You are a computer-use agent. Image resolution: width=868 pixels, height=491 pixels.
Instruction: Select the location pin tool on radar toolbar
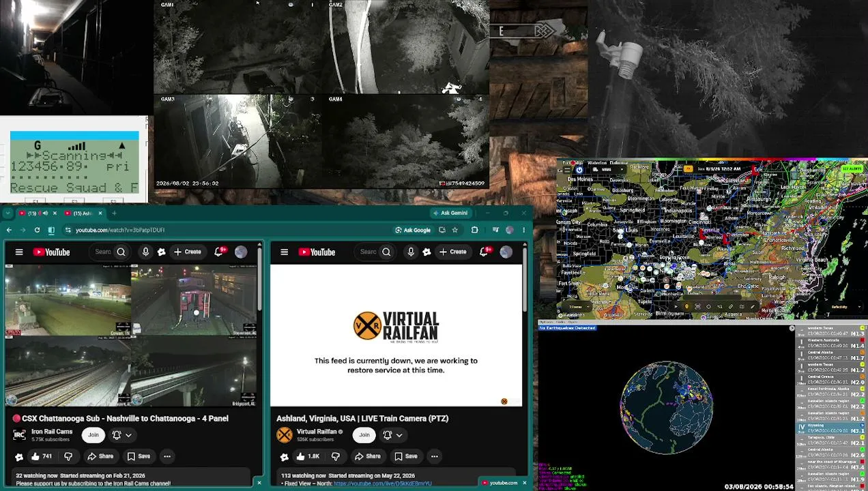coord(686,306)
